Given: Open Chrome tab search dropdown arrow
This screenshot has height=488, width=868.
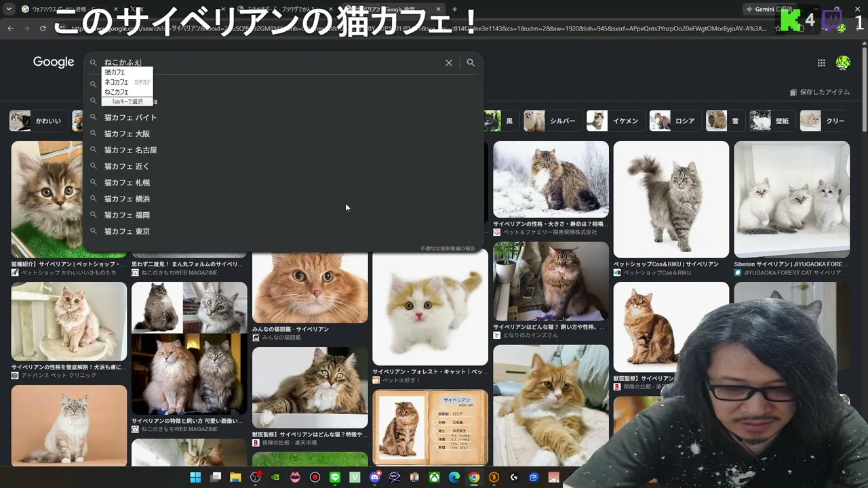Looking at the screenshot, I should (9, 9).
